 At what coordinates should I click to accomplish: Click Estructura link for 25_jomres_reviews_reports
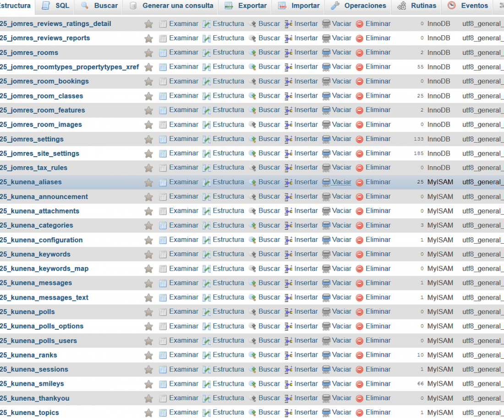point(229,38)
